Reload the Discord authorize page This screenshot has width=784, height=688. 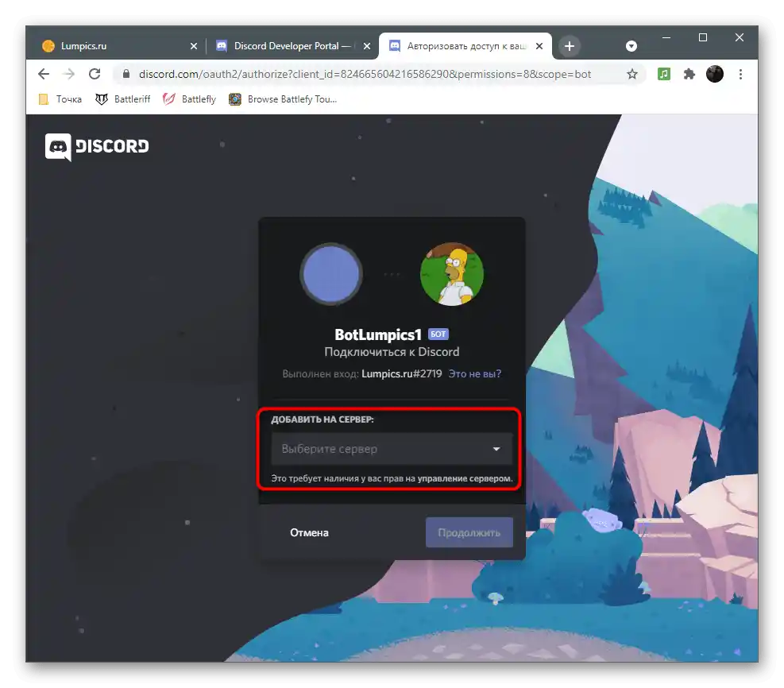point(95,74)
